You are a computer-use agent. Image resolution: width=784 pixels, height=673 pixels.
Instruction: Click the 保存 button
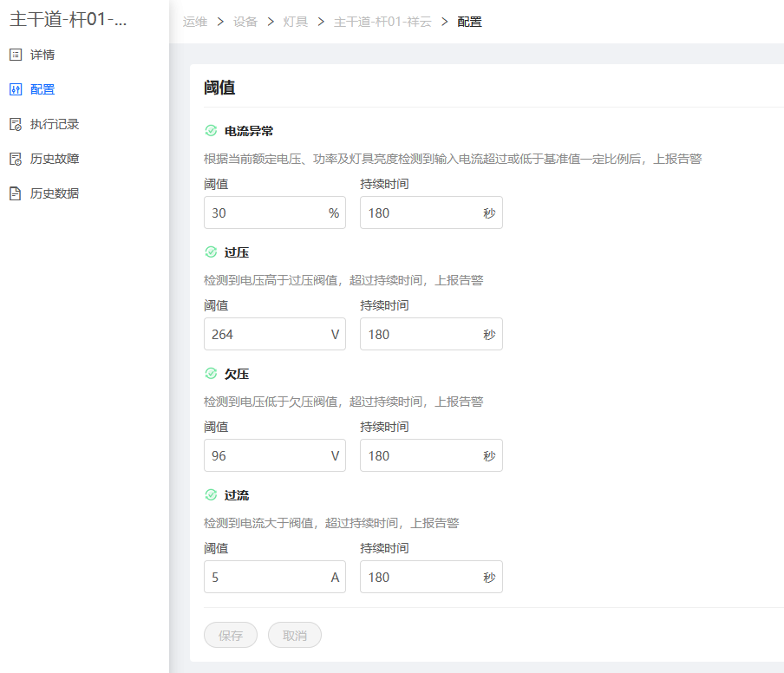(x=231, y=635)
